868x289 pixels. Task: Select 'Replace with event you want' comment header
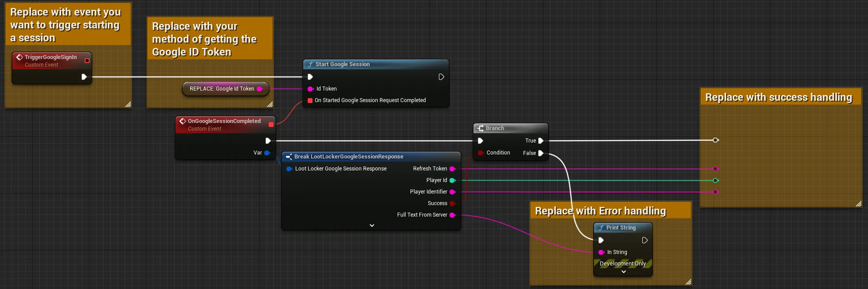68,24
